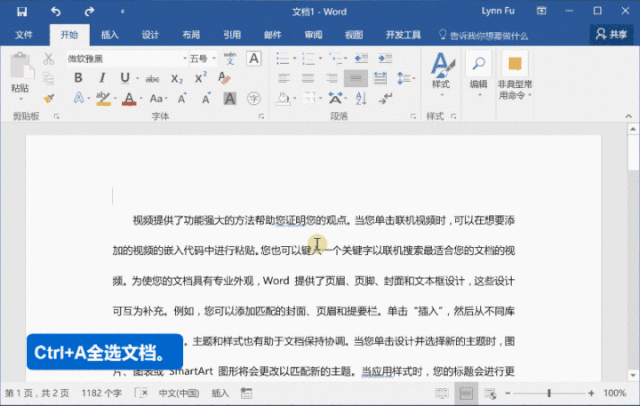
Task: Switch to the 视图 tab
Action: pos(354,35)
